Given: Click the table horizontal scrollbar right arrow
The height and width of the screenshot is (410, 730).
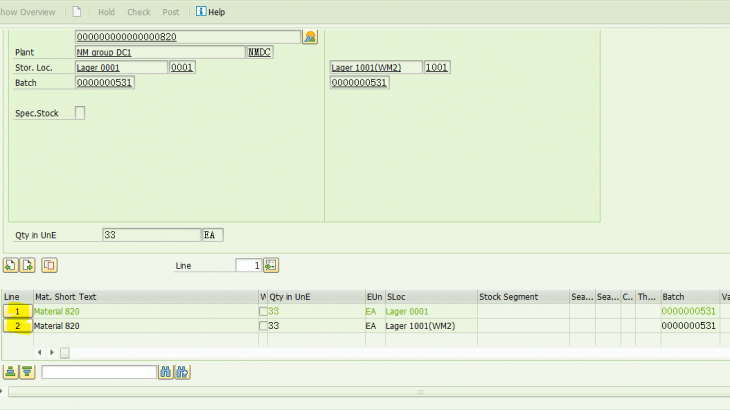Looking at the screenshot, I should (51, 352).
